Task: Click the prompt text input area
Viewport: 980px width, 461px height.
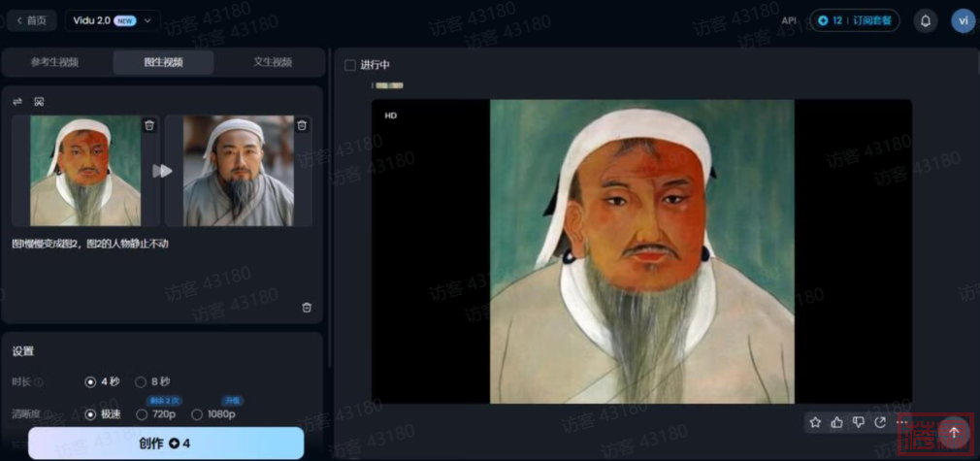Action: (x=160, y=267)
